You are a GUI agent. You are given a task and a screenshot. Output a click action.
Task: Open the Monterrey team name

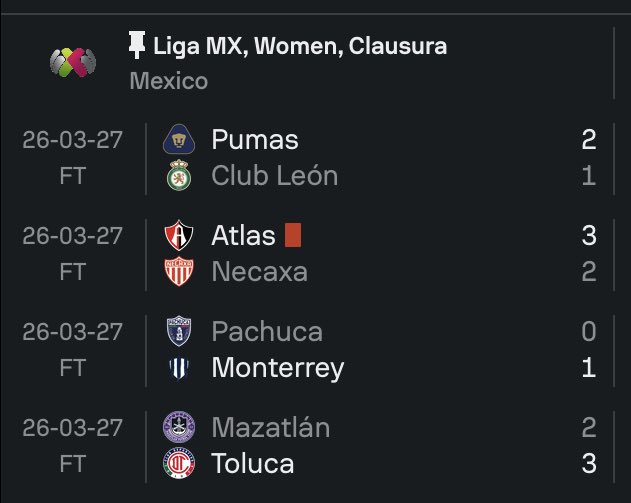(x=277, y=368)
